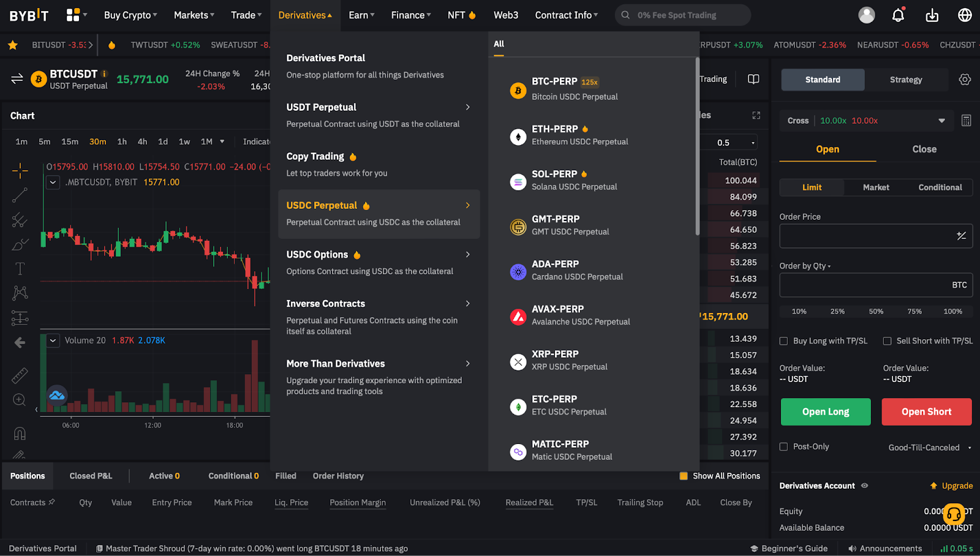Open the Markets menu
Image resolution: width=980 pixels, height=556 pixels.
pyautogui.click(x=194, y=15)
